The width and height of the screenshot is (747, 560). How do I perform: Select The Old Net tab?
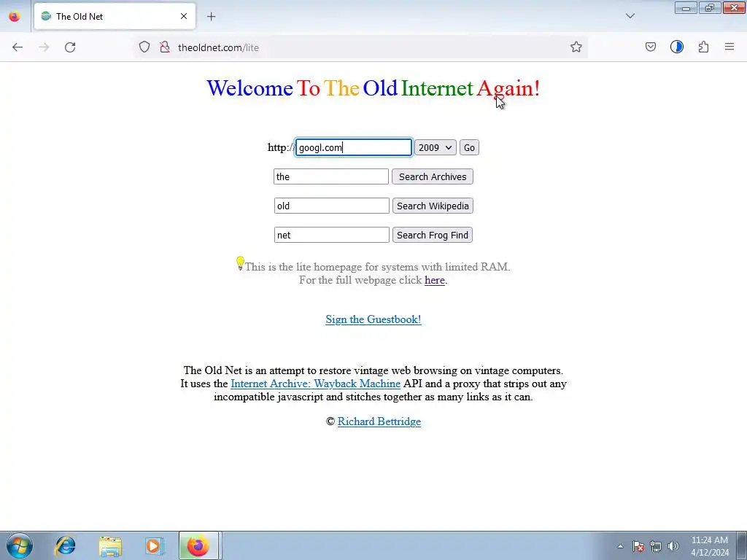[x=115, y=17]
